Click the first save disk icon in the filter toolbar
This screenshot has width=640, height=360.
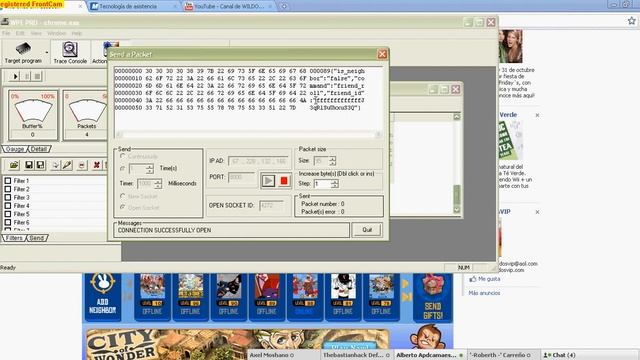[29, 165]
